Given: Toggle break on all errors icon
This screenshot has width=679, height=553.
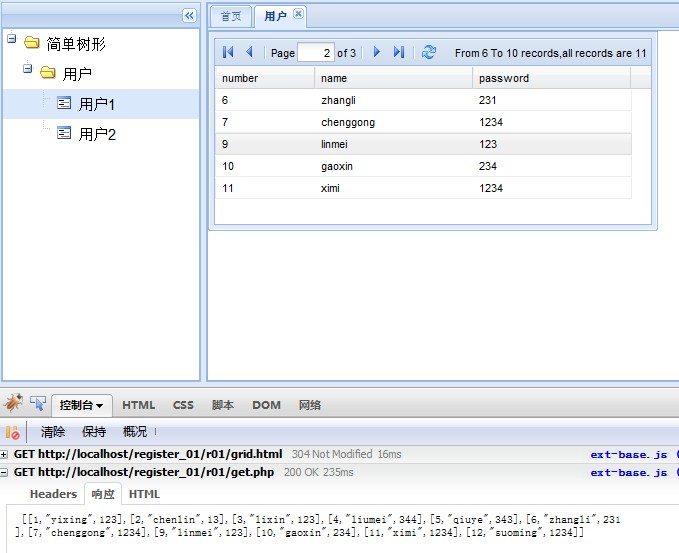Looking at the screenshot, I should (12, 432).
